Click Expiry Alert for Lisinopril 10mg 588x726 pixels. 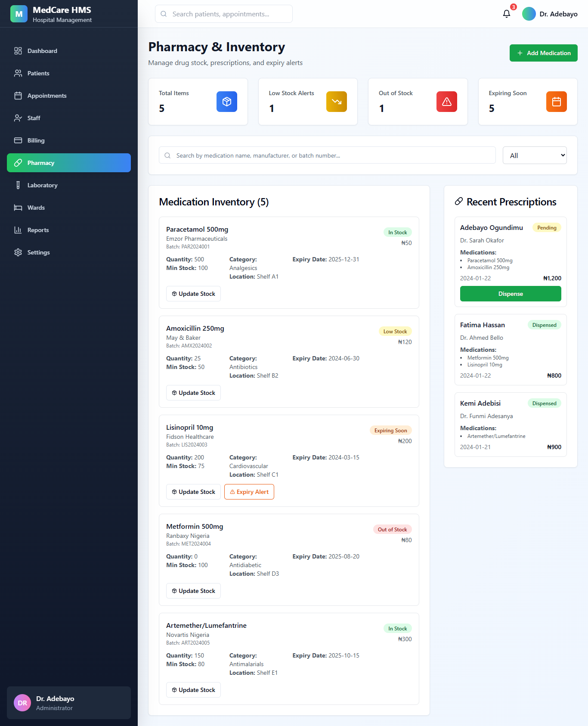[249, 492]
